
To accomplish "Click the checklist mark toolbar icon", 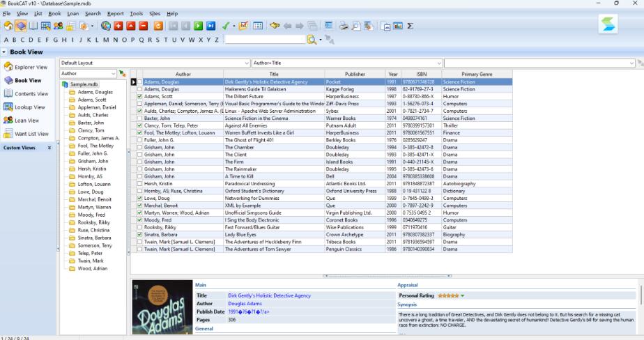I will click(x=243, y=26).
